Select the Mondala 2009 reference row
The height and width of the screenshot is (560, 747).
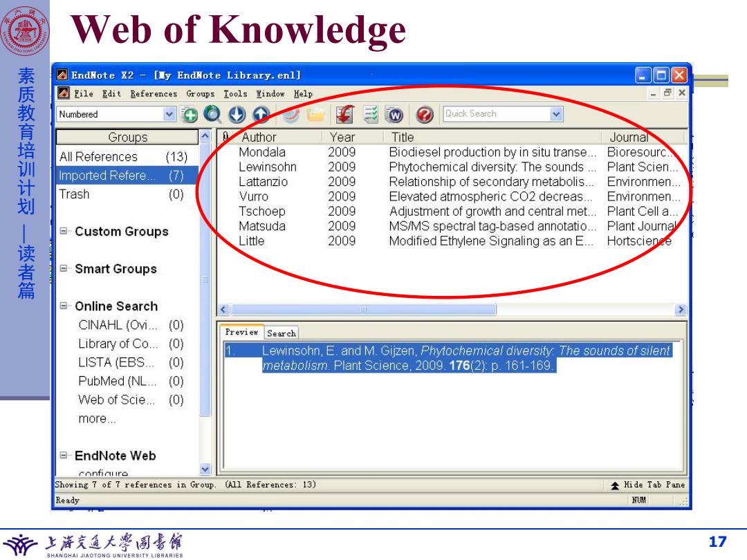(452, 152)
